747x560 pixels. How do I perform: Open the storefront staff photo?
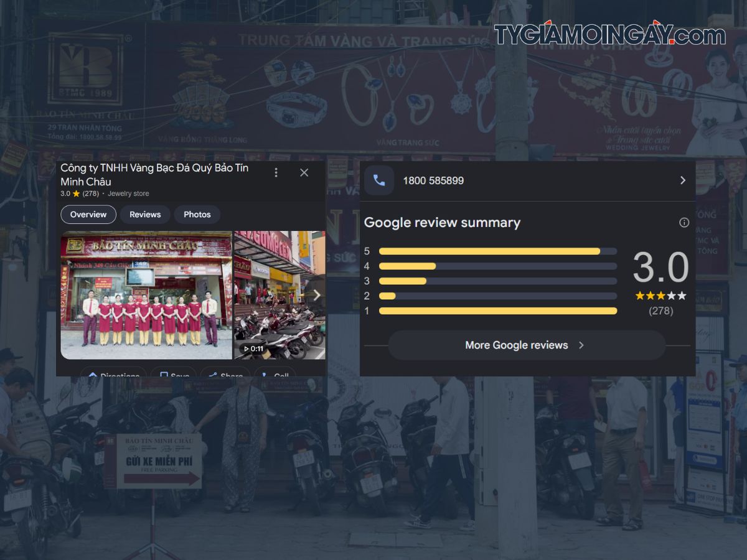point(146,296)
